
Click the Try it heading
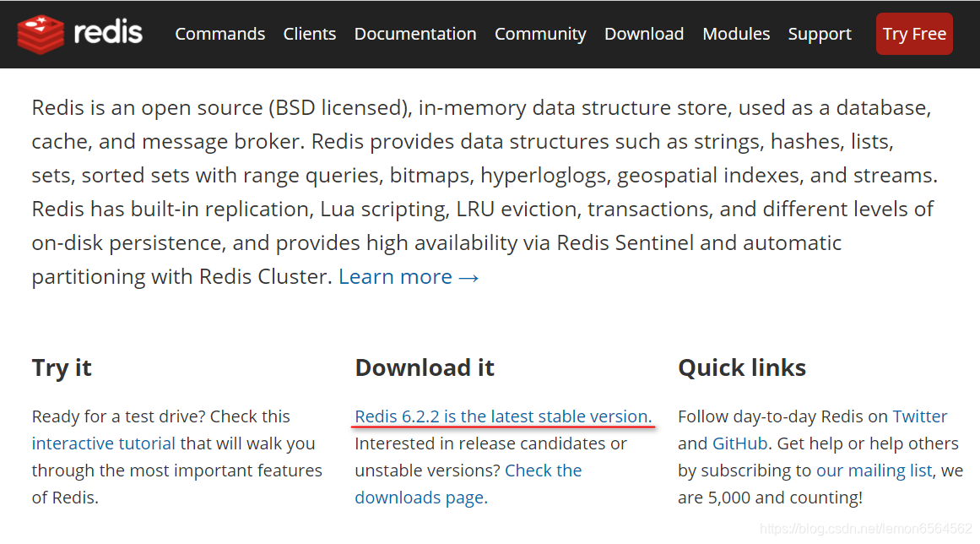point(62,367)
